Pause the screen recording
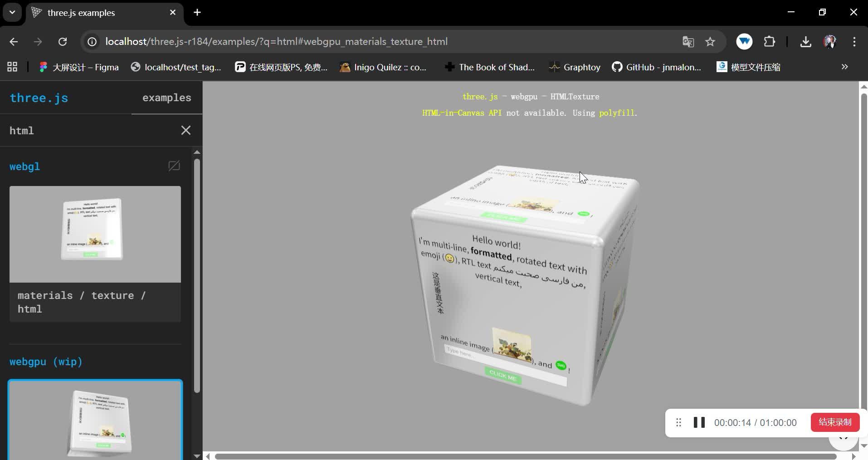The height and width of the screenshot is (460, 868). [x=699, y=423]
